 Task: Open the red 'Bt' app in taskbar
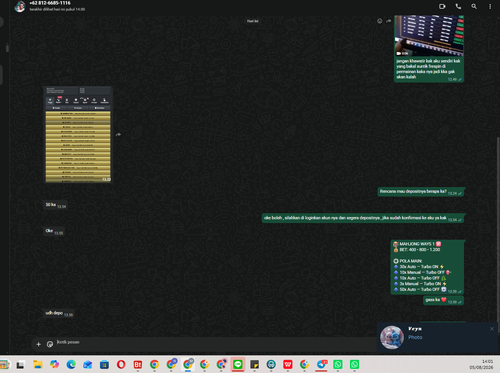138,364
